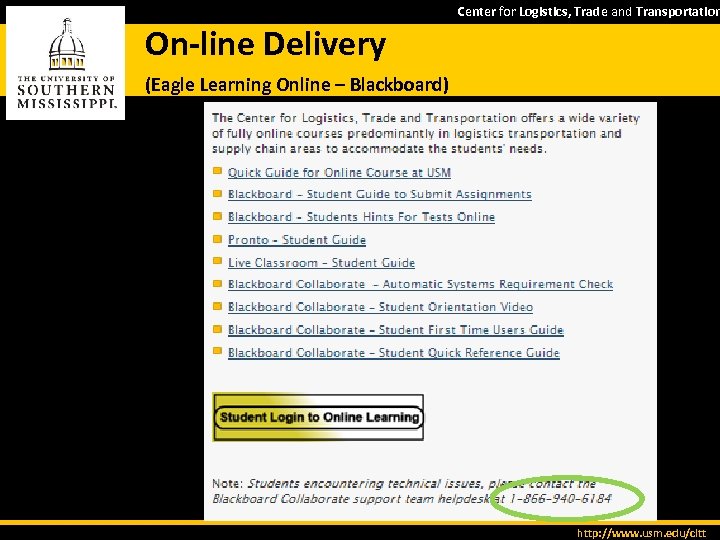Click the Eagle Learning Online – Blackboard subtitle
This screenshot has width=720, height=540.
[297, 85]
